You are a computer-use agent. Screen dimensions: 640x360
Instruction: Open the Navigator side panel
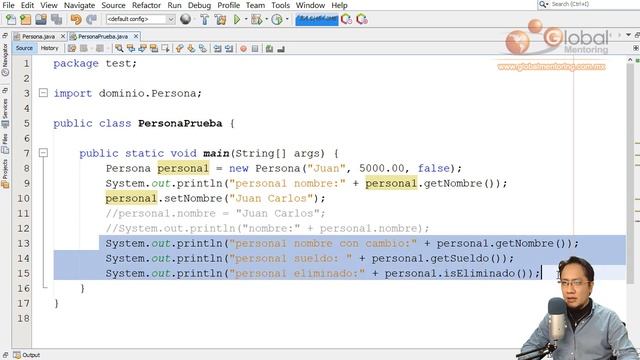click(5, 59)
